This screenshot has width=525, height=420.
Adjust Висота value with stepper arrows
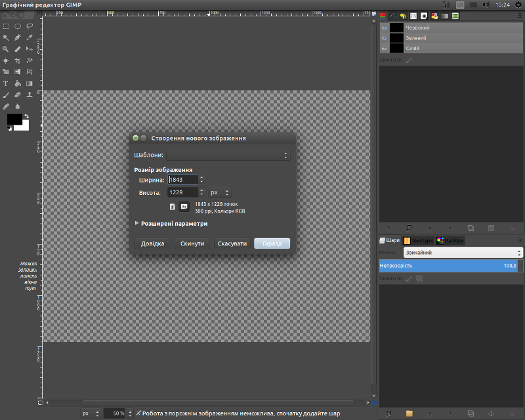[x=201, y=192]
